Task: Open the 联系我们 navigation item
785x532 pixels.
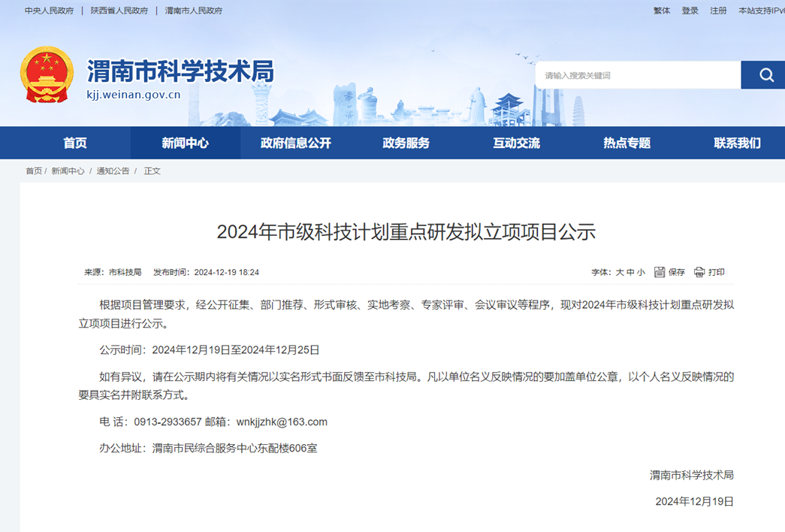Action: (737, 143)
